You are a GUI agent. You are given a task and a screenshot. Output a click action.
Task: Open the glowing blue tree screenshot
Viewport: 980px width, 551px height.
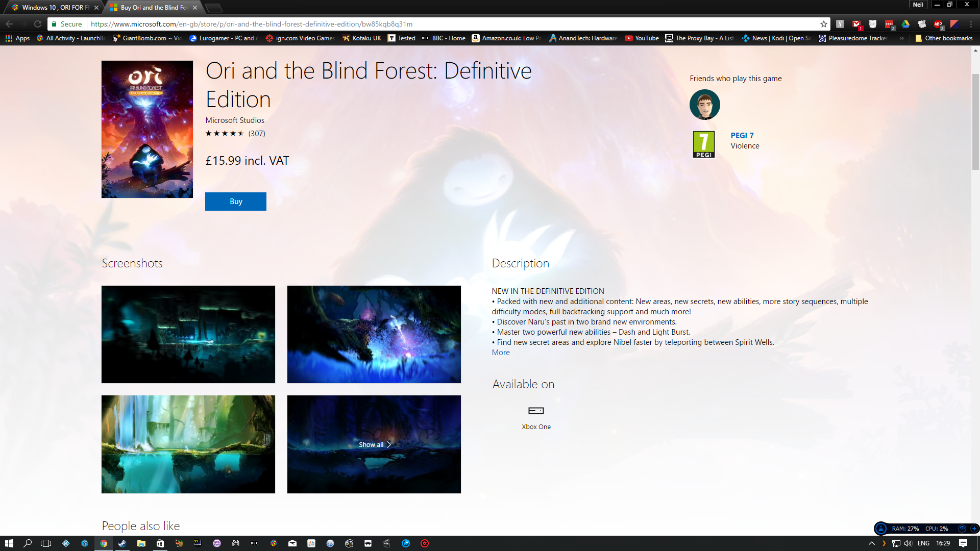[374, 334]
